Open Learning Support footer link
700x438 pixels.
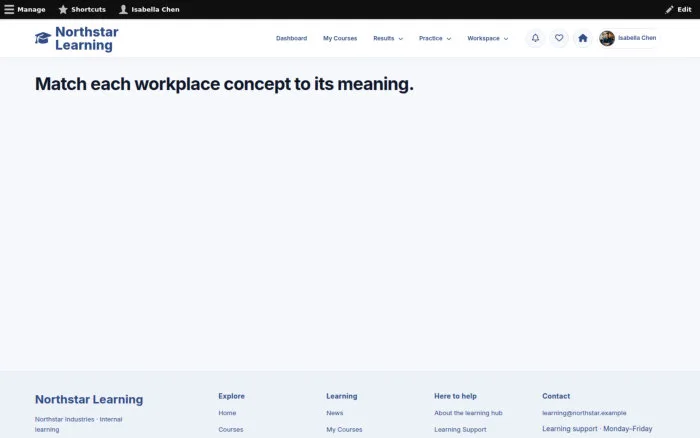click(460, 430)
